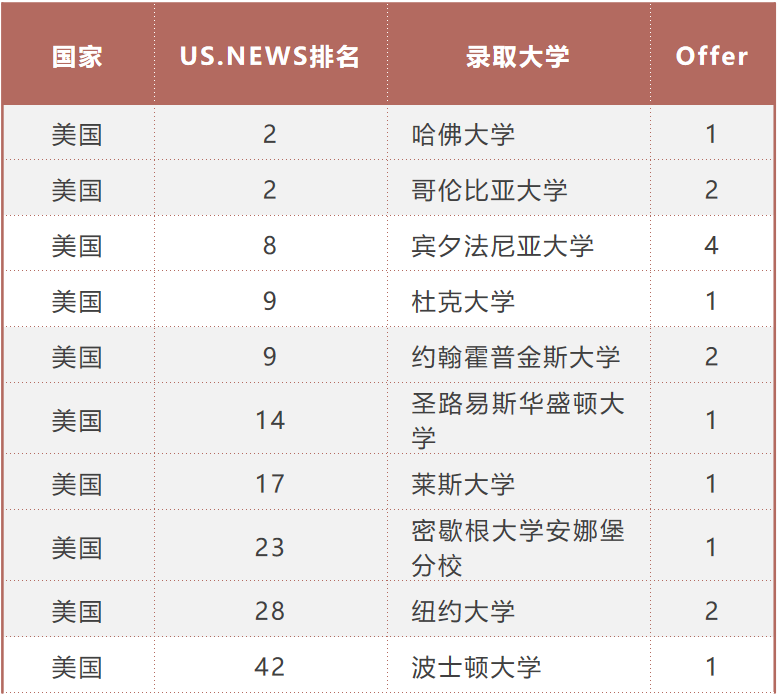Click the US.NEWS排名 column header

pyautogui.click(x=270, y=56)
